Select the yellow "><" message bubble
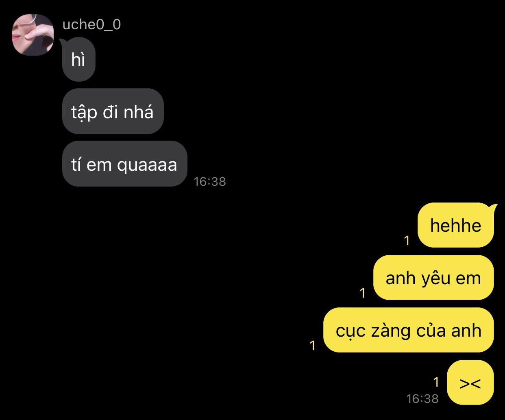 470,383
